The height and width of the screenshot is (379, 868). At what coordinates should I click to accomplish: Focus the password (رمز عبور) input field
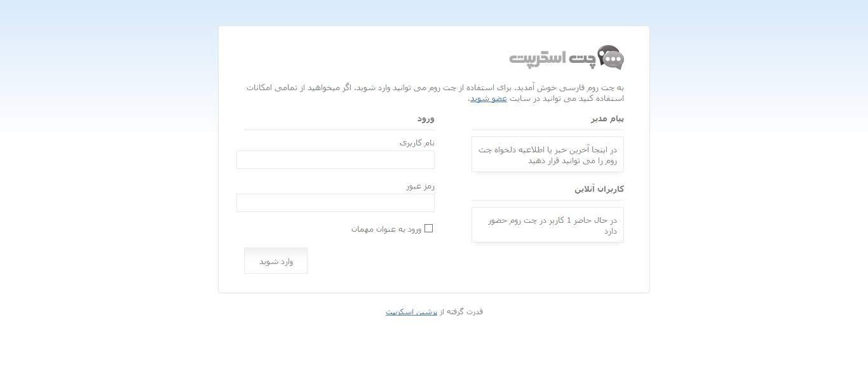pos(336,203)
